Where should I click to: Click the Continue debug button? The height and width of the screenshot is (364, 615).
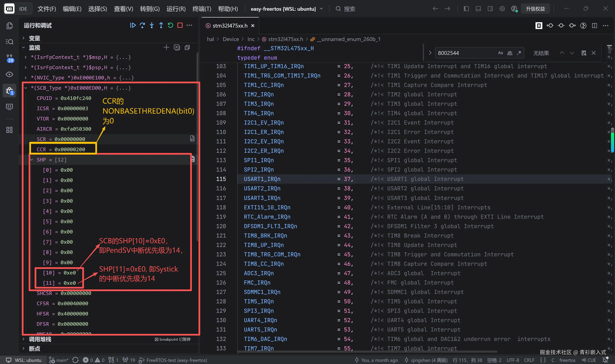click(x=133, y=25)
